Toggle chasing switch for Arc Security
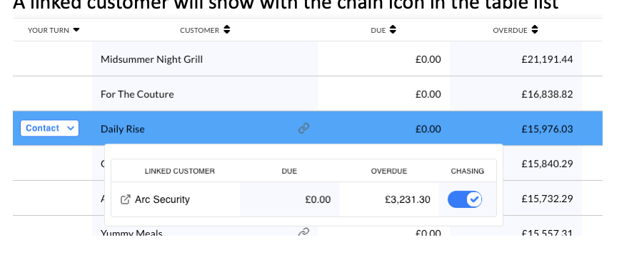 pos(465,199)
